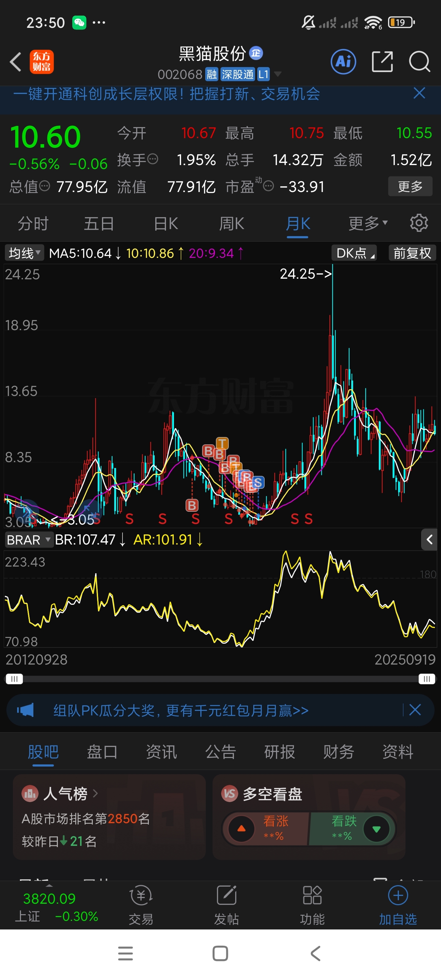Open the 发帖 post icon
This screenshot has width=441, height=980.
(226, 905)
